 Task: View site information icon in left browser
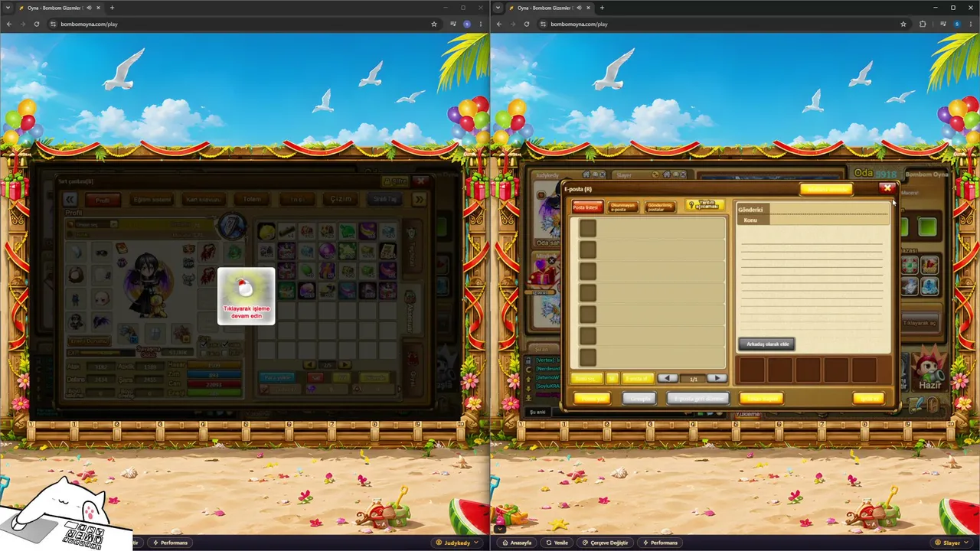[54, 24]
